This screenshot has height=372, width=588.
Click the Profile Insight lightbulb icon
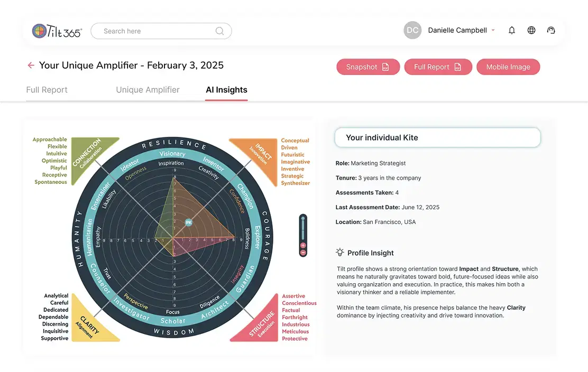point(340,253)
